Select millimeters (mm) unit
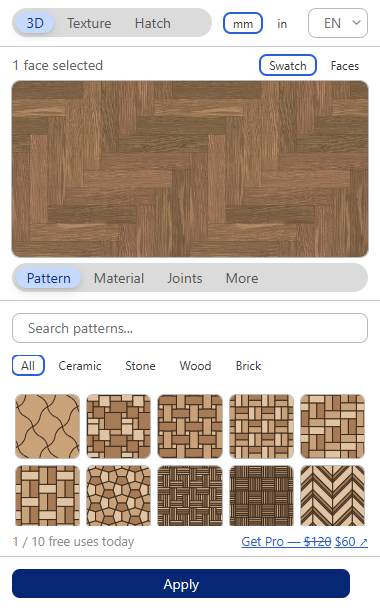380x610 pixels. coord(243,24)
